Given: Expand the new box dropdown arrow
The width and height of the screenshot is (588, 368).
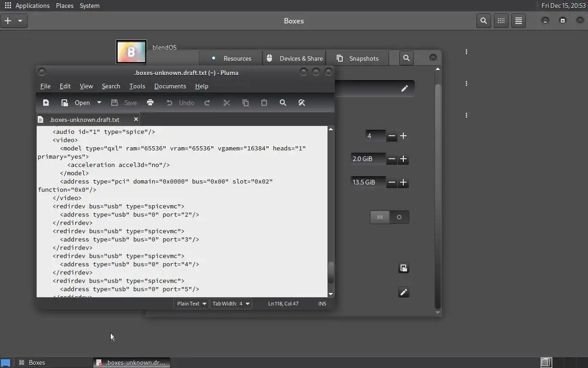Looking at the screenshot, I should pyautogui.click(x=20, y=21).
